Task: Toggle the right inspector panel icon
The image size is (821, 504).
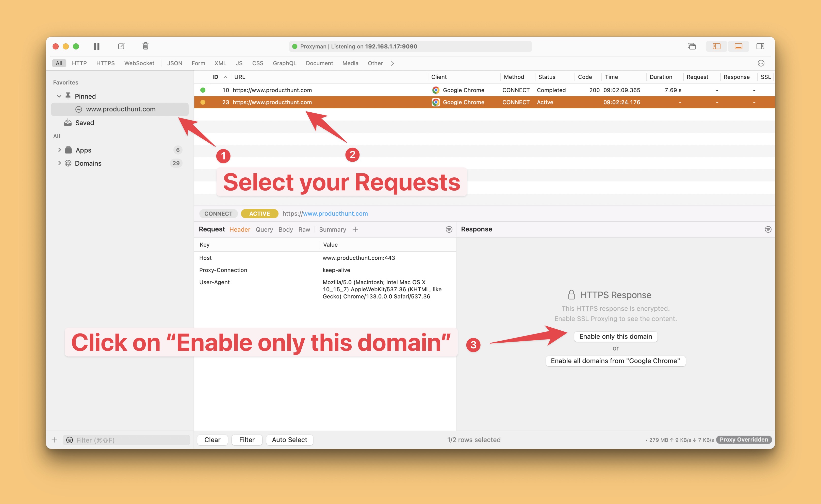Action: tap(760, 46)
